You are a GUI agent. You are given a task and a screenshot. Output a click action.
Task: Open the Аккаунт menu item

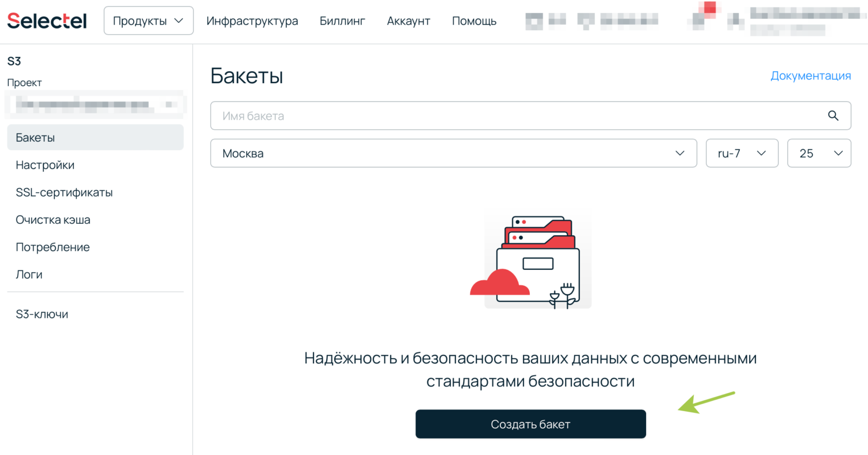[x=408, y=21]
